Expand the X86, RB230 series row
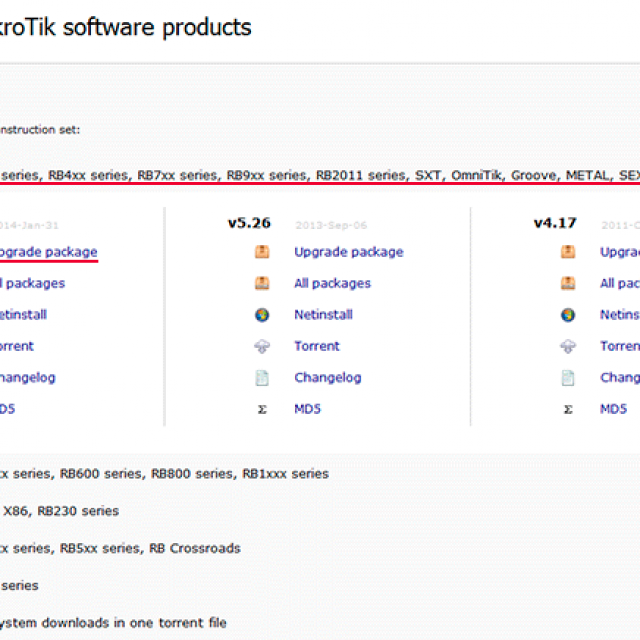Image resolution: width=640 pixels, height=640 pixels. tap(60, 511)
